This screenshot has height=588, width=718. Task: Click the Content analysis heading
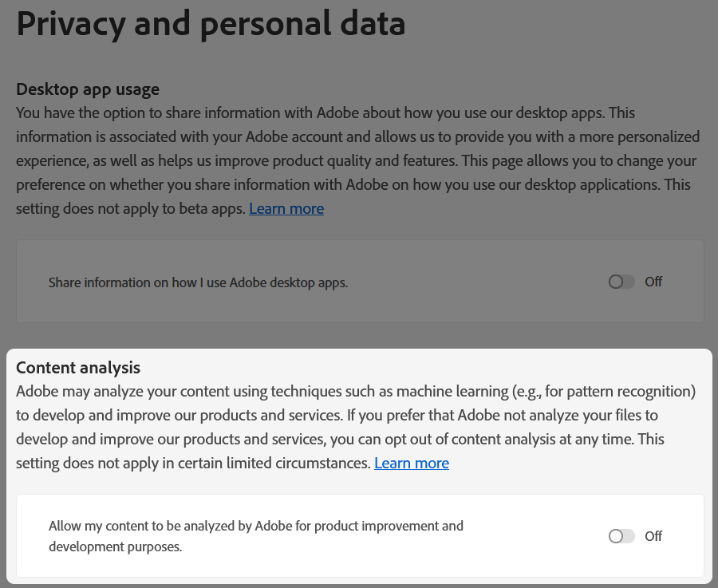coord(78,368)
